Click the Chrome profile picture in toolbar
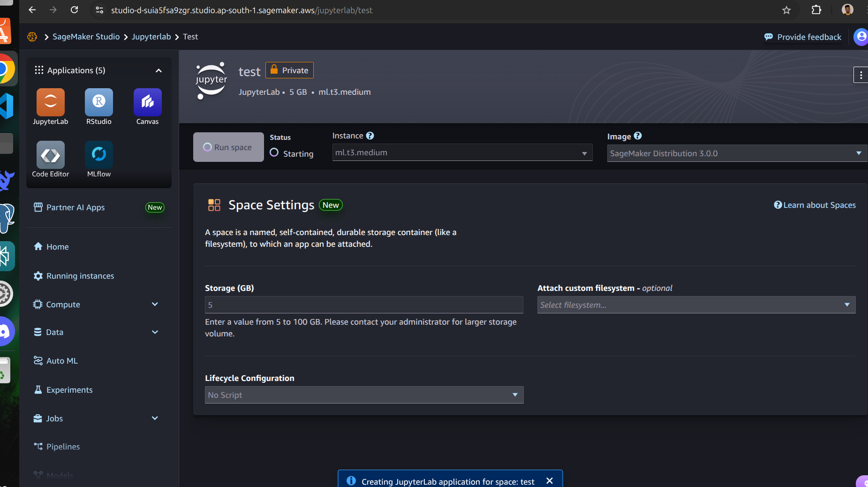This screenshot has width=868, height=487. 847,10
